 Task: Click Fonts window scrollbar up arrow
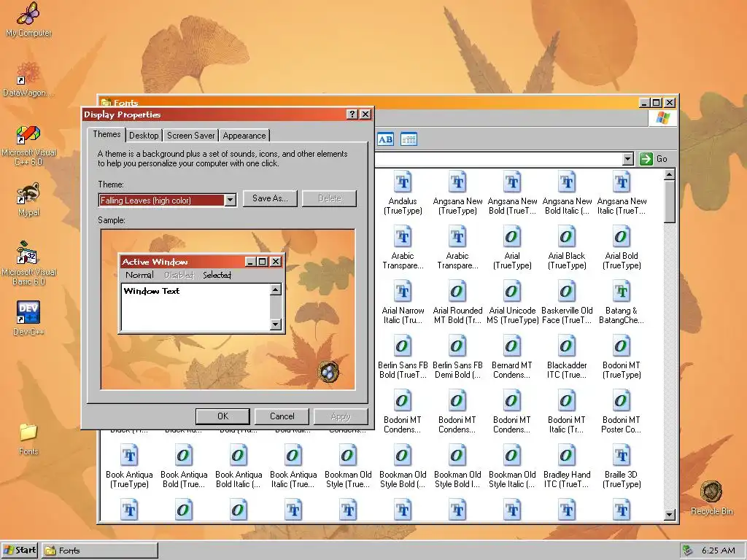pos(670,175)
